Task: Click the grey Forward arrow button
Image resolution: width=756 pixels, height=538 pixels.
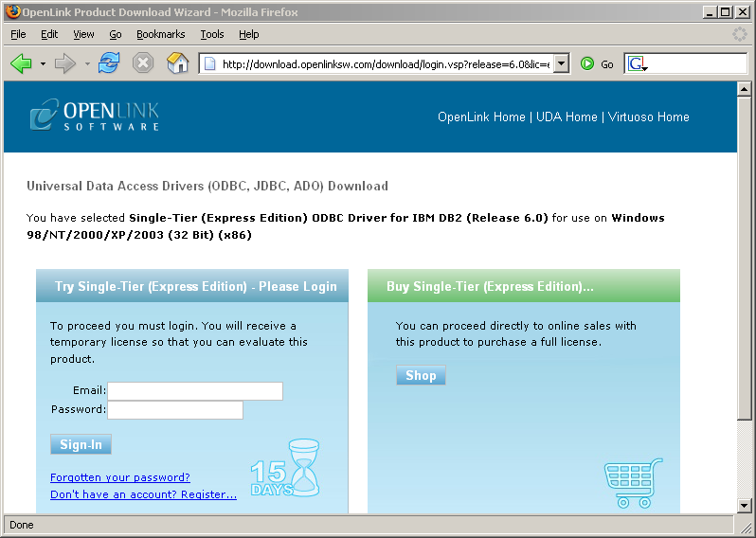Action: click(65, 63)
